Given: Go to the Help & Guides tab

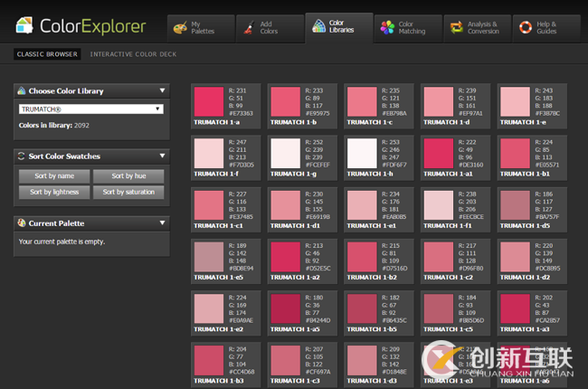Looking at the screenshot, I should 546,28.
